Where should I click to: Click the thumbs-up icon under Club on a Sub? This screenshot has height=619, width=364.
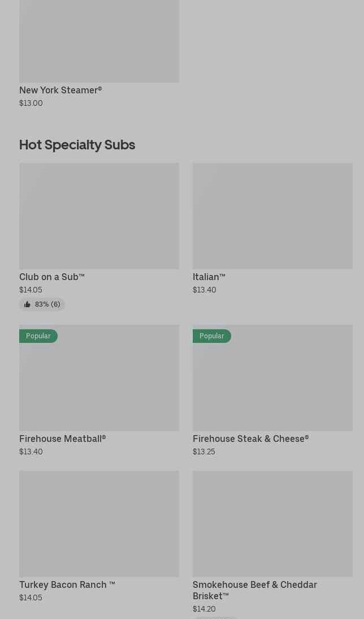pyautogui.click(x=27, y=304)
